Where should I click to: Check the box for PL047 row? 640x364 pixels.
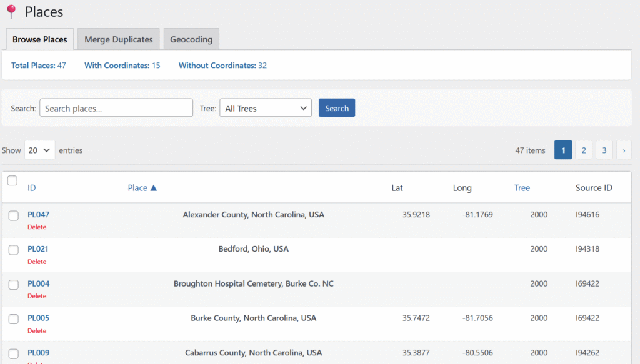click(x=13, y=216)
